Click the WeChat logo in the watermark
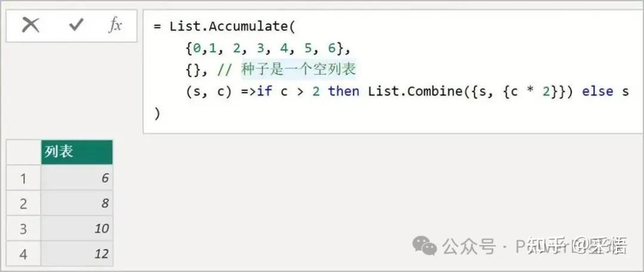 click(x=426, y=245)
